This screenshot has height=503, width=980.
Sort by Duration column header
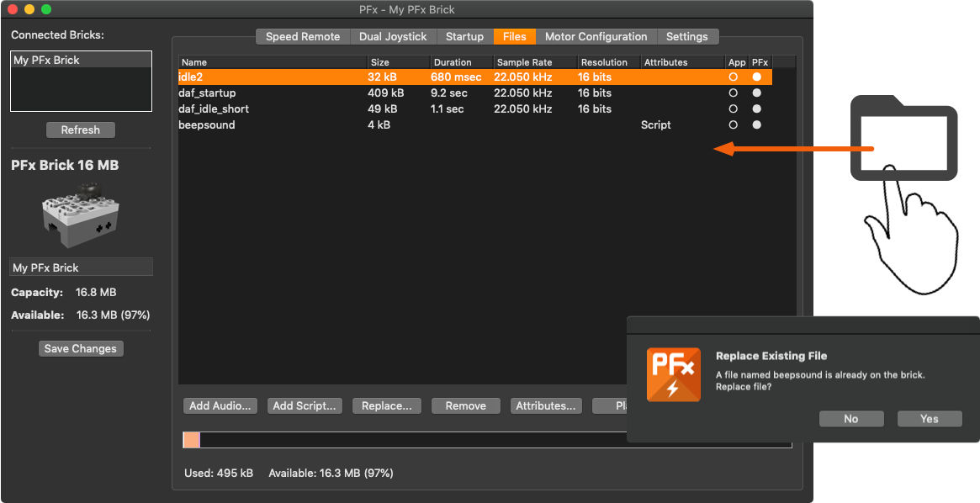(x=462, y=62)
